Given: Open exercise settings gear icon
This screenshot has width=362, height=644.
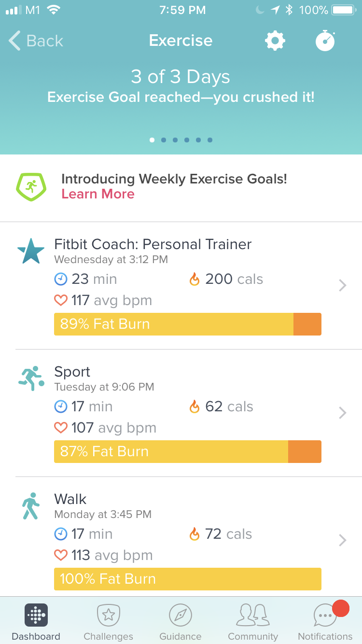Looking at the screenshot, I should point(275,41).
